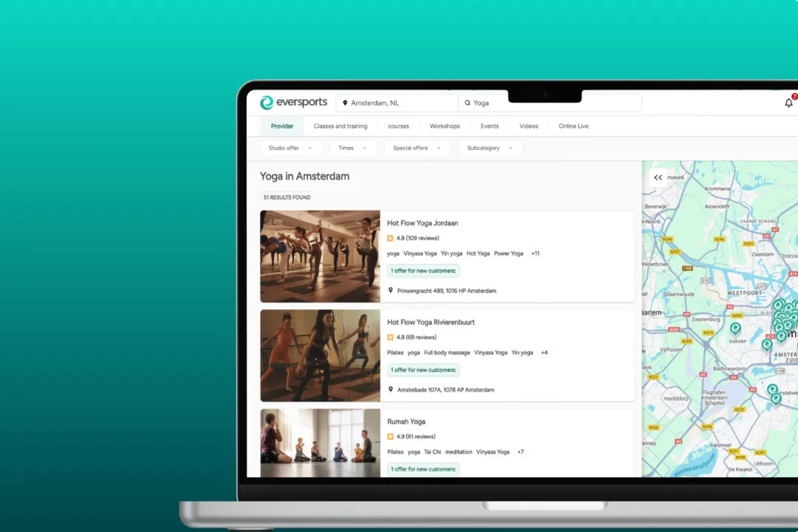The width and height of the screenshot is (798, 532).
Task: Click address pin icon next to Amstelkade 107A
Action: point(390,389)
